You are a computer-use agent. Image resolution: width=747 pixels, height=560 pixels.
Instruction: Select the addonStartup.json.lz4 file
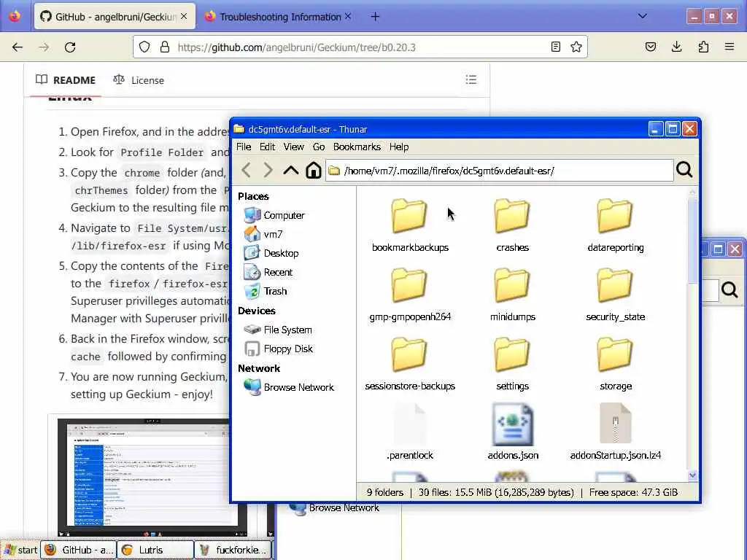tap(615, 432)
